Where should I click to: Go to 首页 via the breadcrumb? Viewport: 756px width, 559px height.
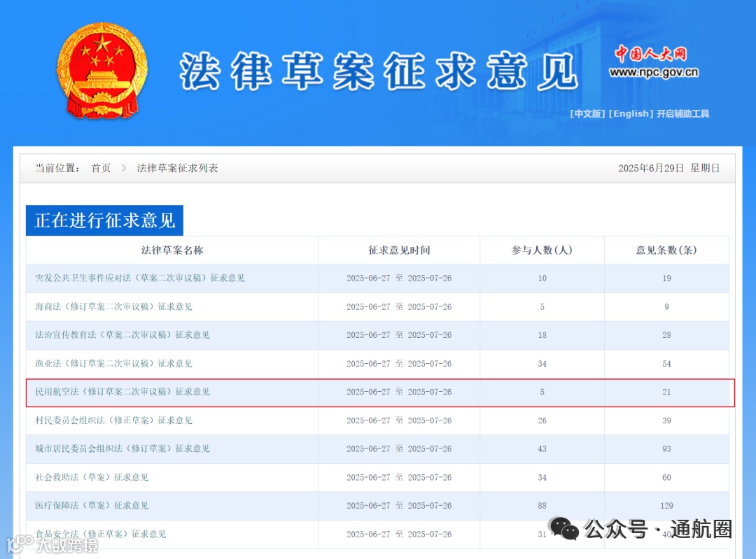(x=100, y=168)
